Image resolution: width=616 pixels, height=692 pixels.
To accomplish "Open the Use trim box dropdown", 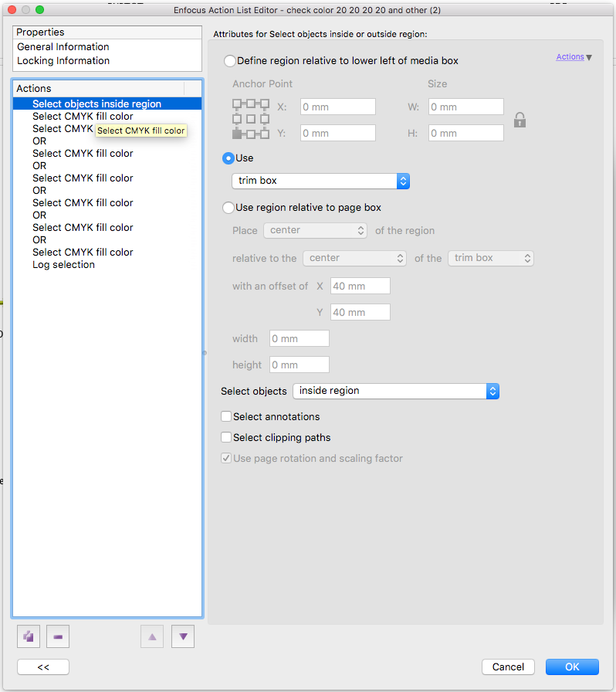I will click(321, 181).
